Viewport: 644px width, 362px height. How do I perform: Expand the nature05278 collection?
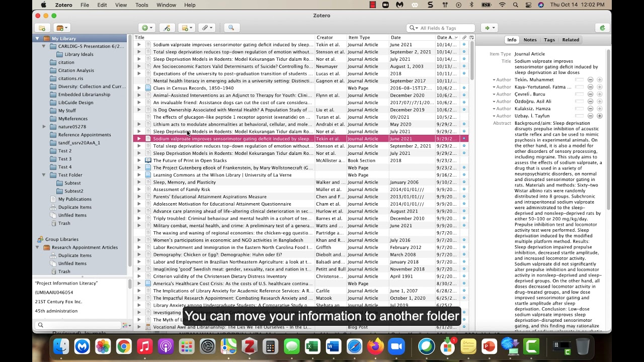pos(44,127)
